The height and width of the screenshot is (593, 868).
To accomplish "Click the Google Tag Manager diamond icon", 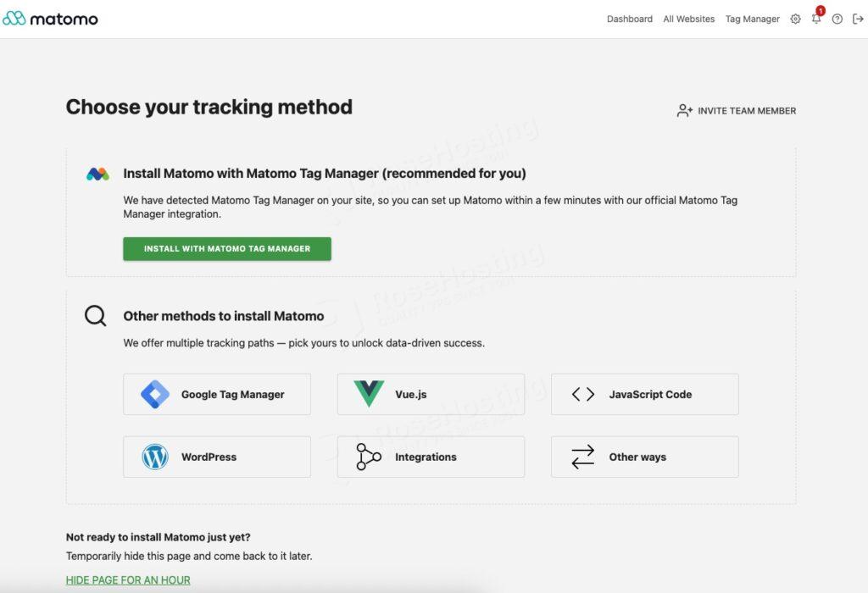I will [155, 395].
